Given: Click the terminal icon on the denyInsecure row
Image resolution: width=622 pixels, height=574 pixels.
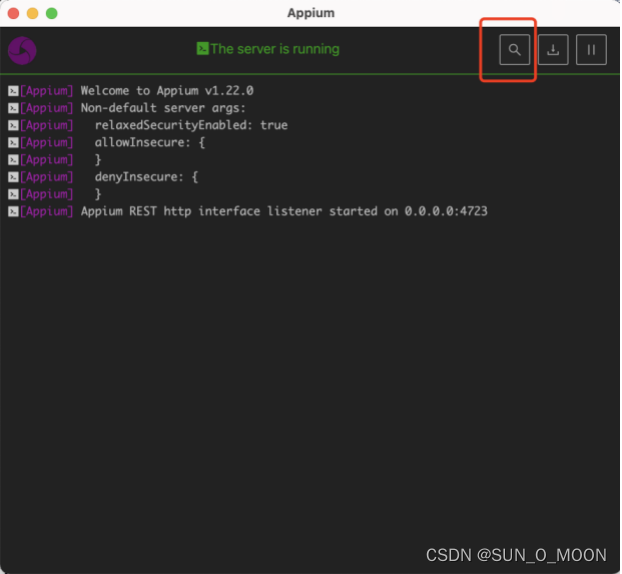Looking at the screenshot, I should tap(13, 177).
